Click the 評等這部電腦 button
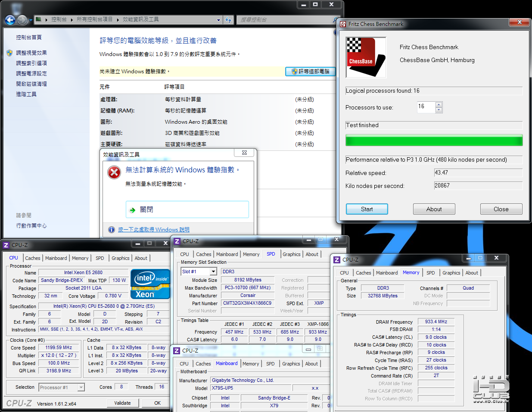 (311, 72)
